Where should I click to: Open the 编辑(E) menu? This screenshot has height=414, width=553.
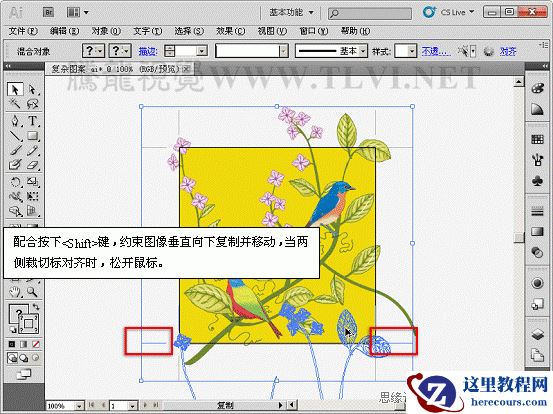[64, 31]
